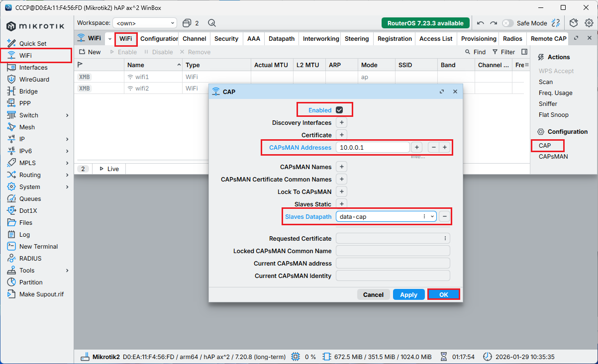Expand the Tools submenu

(67, 270)
